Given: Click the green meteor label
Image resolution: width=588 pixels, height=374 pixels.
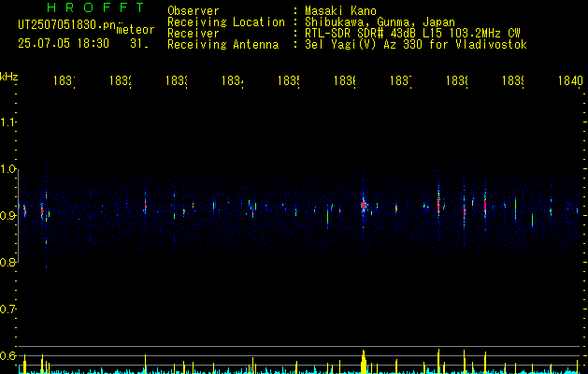Looking at the screenshot, I should tap(136, 30).
